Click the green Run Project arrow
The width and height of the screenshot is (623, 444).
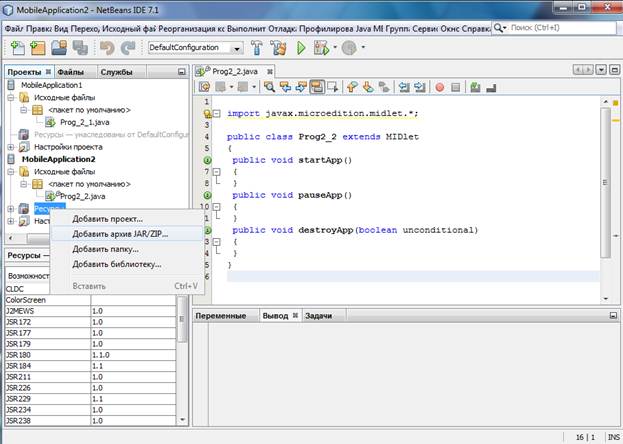301,48
